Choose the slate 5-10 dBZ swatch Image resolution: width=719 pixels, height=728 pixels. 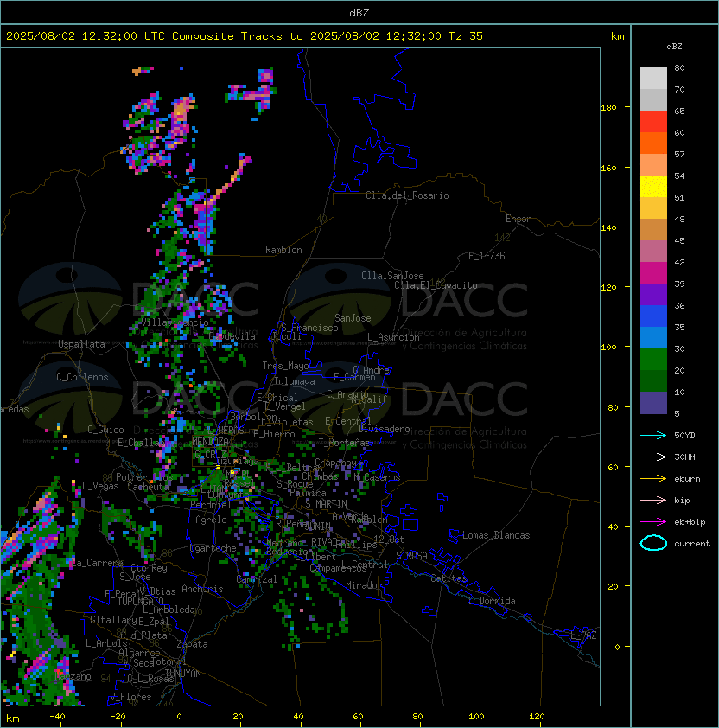(x=653, y=403)
